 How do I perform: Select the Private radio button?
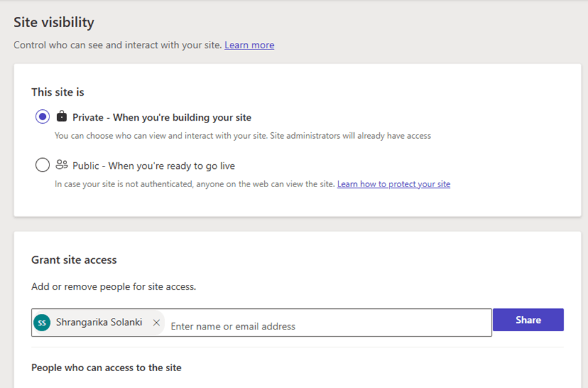click(42, 117)
